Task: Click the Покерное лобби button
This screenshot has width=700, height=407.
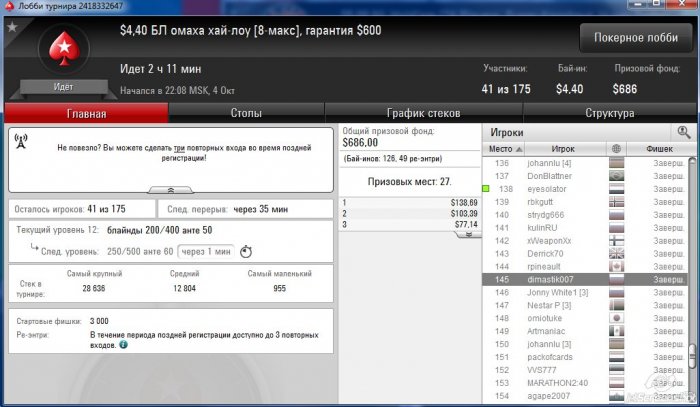Action: click(636, 37)
